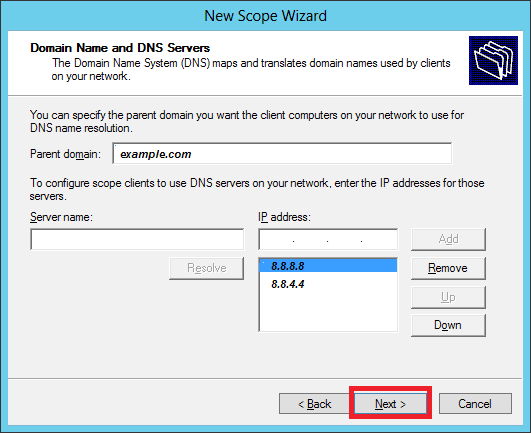This screenshot has height=433, width=531.
Task: Go back with the Back button
Action: (x=314, y=403)
